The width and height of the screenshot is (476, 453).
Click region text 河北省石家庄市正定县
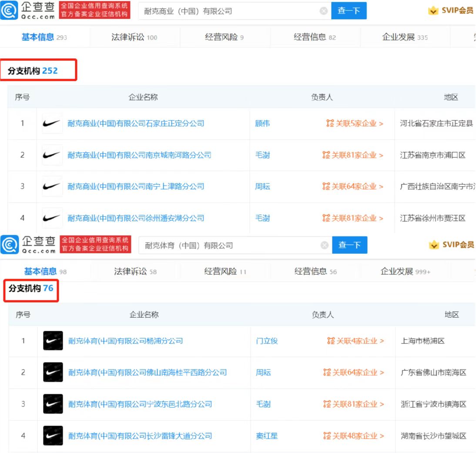(436, 123)
